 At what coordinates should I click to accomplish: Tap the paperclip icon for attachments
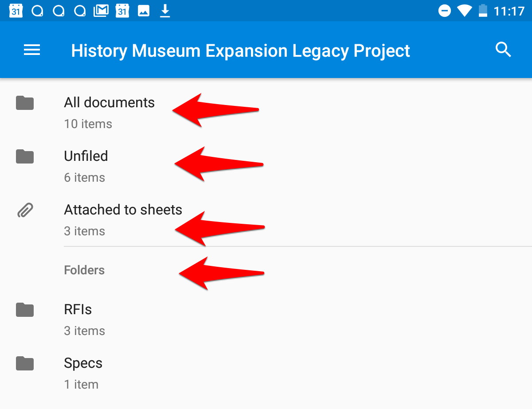point(25,210)
